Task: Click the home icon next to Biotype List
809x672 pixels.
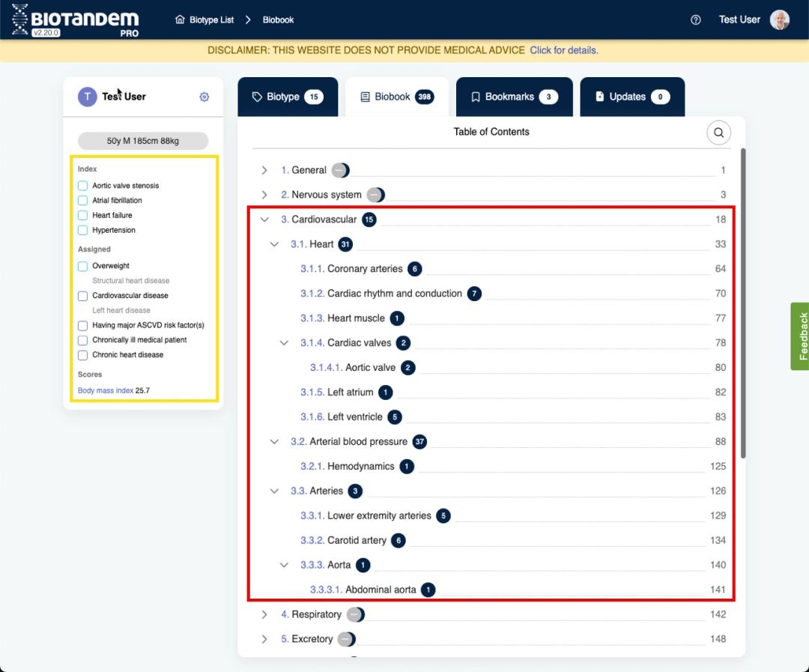Action: 180,20
